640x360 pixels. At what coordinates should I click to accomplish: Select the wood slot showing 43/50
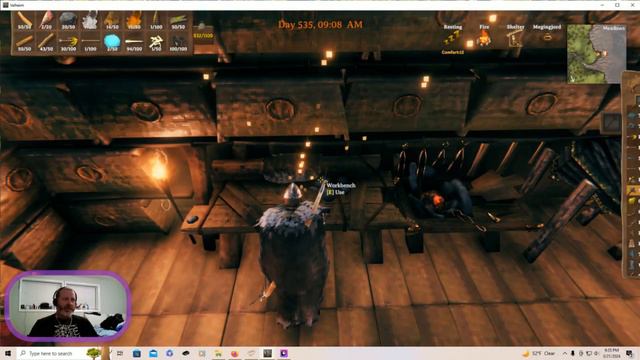46,42
